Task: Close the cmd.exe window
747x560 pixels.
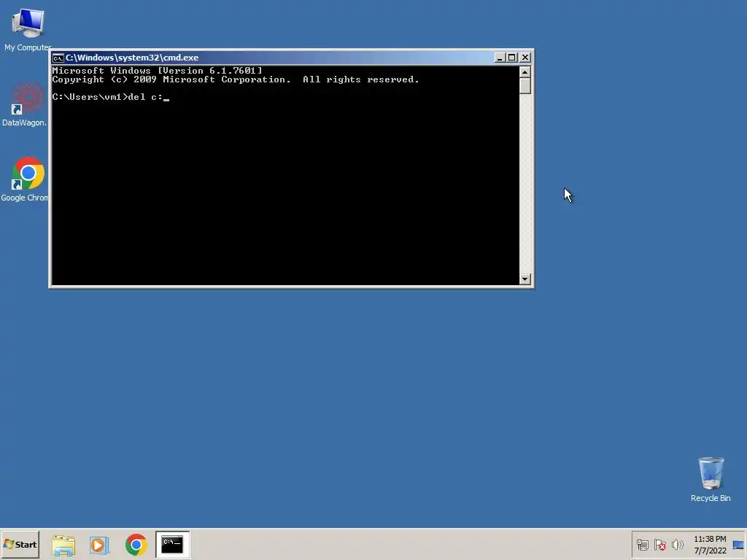Action: point(525,58)
